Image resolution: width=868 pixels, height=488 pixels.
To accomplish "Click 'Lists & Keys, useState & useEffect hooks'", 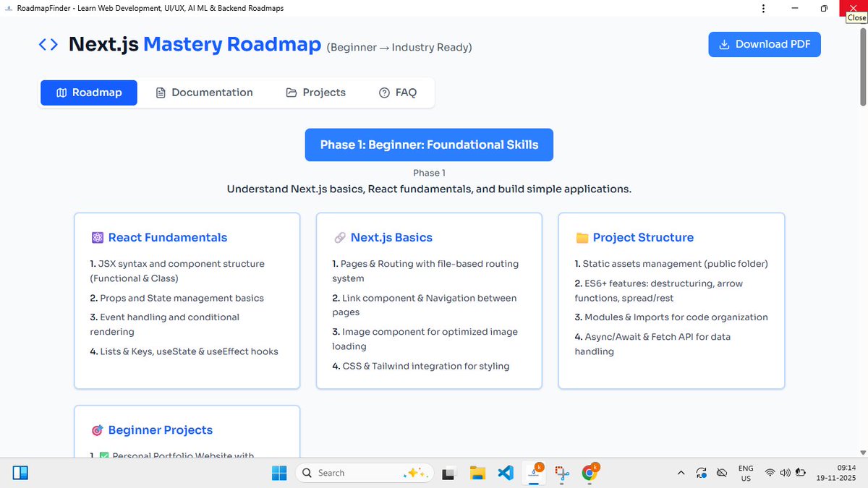I will 184,351.
